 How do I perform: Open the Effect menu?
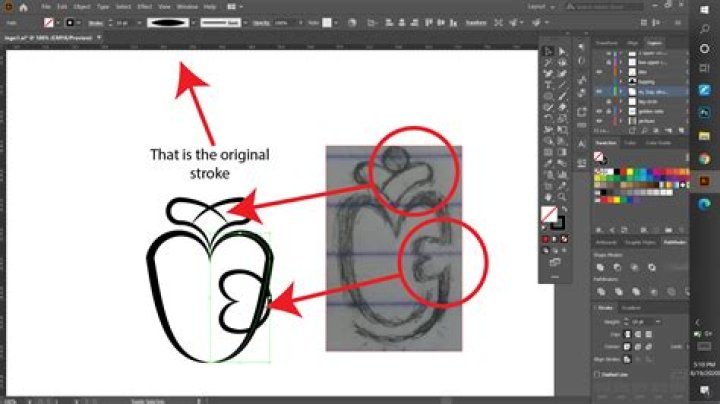[145, 7]
